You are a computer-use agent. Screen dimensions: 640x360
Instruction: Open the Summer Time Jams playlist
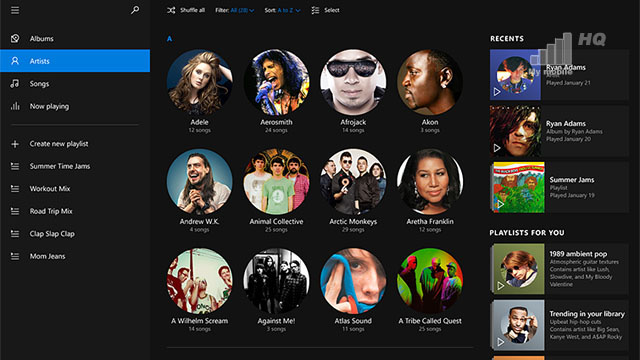click(75, 166)
